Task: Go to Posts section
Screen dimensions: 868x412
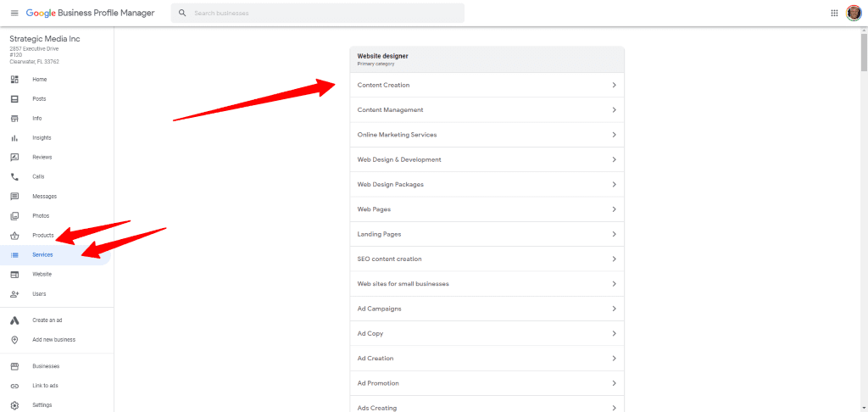Action: click(39, 99)
